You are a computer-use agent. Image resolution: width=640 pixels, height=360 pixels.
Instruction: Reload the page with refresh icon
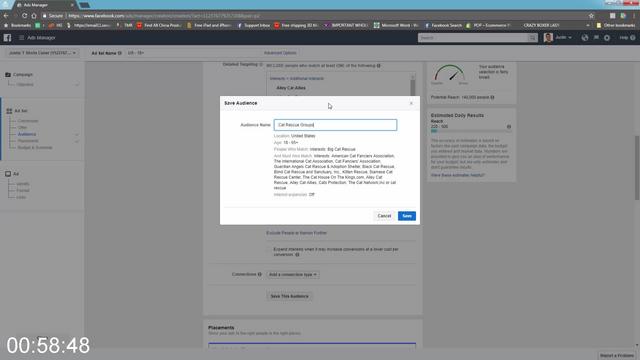[x=24, y=16]
